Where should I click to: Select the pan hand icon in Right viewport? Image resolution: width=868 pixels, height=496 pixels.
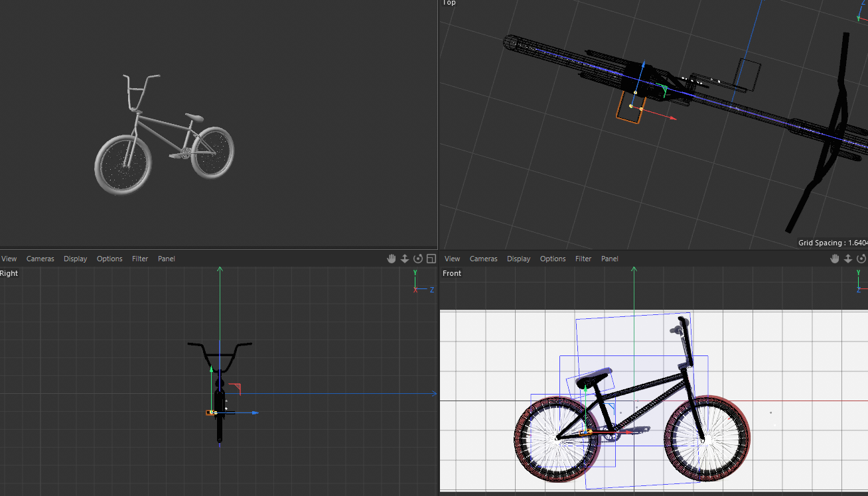(392, 259)
